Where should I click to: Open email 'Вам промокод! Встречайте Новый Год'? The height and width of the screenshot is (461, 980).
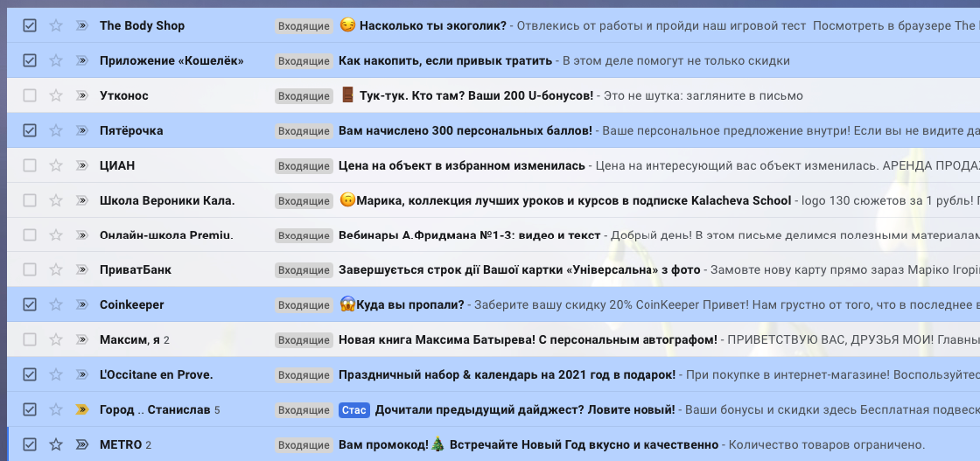click(x=528, y=444)
